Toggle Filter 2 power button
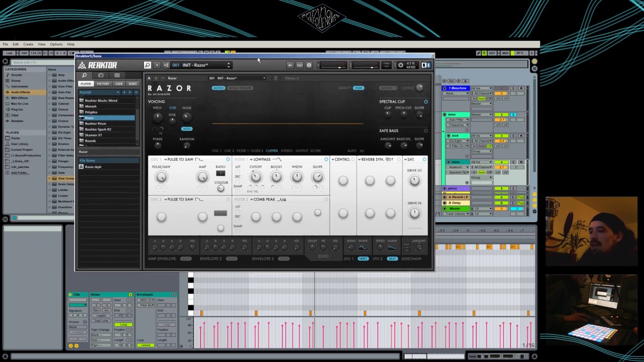The width and height of the screenshot is (644, 362). 326,200
